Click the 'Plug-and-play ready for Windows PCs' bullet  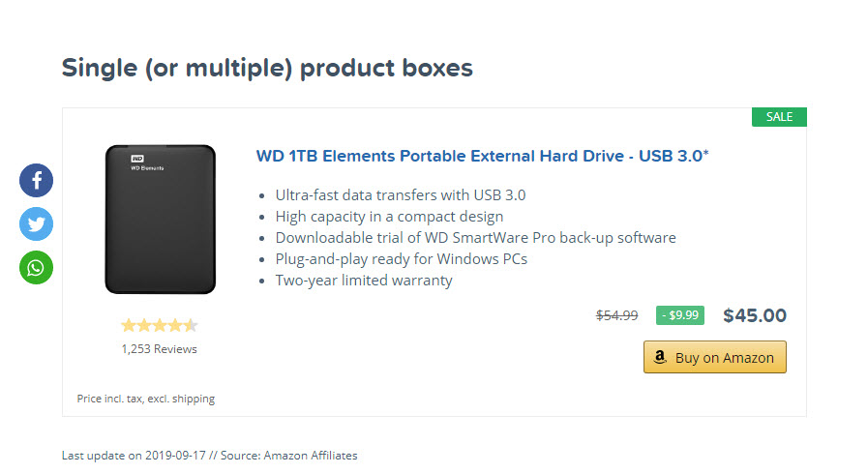pos(402,259)
